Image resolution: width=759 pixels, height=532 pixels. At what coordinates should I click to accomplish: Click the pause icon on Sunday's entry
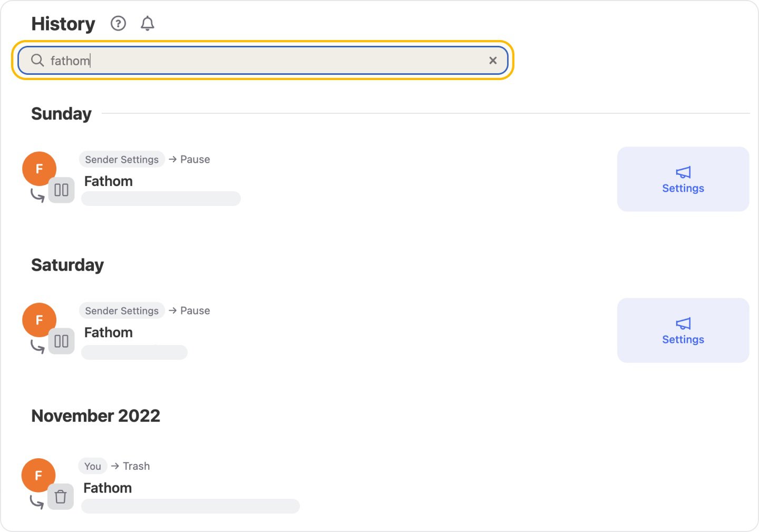pos(62,190)
